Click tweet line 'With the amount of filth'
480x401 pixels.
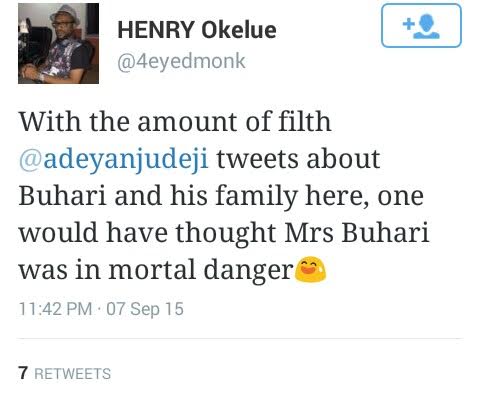click(x=175, y=122)
